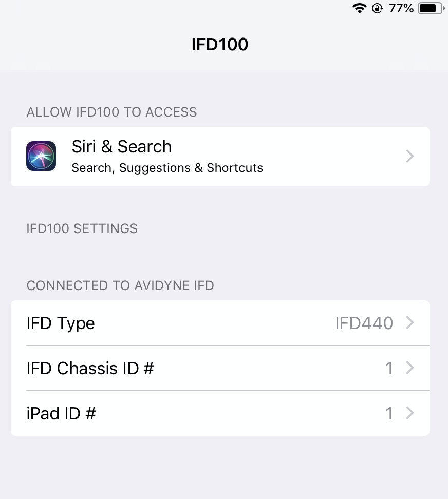Tap the rotation lock status icon
The width and height of the screenshot is (448, 499).
377,8
